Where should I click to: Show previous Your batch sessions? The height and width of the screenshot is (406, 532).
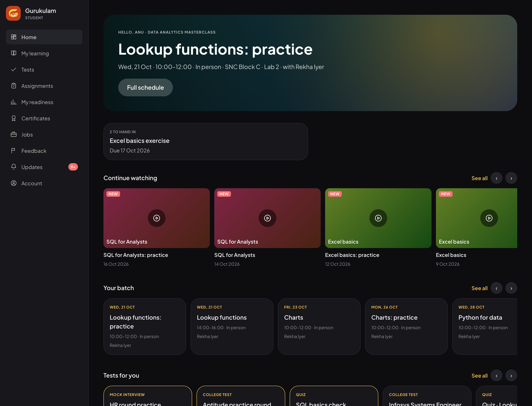[x=497, y=288]
